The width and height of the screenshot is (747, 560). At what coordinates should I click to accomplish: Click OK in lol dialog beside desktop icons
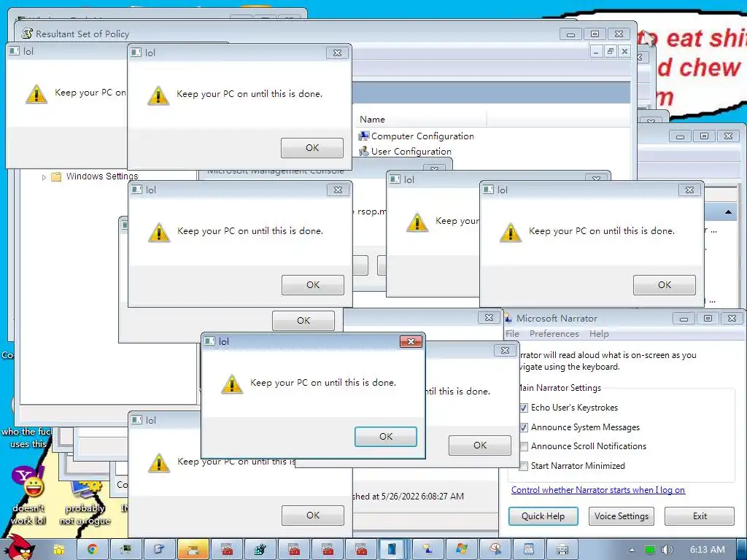(312, 516)
